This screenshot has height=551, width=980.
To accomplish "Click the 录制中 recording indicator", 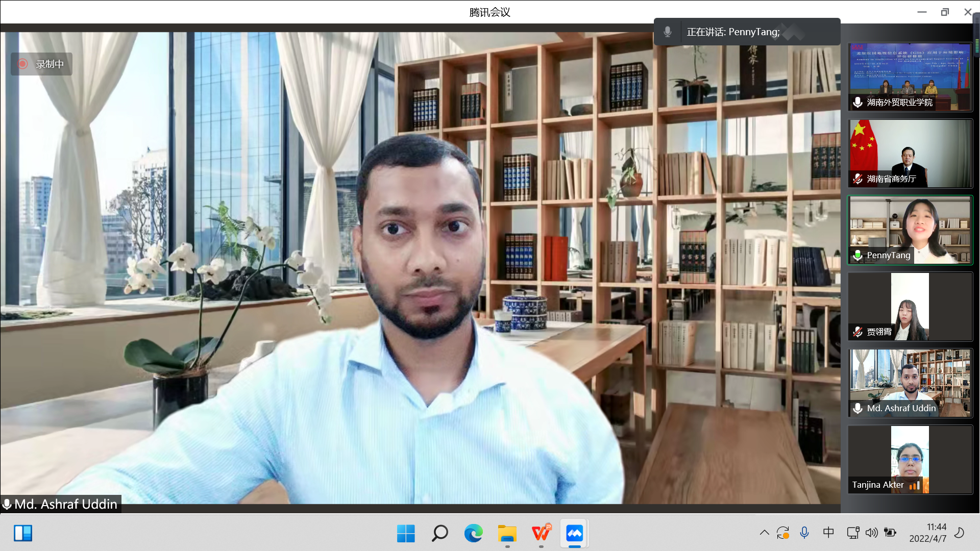I will 41,64.
